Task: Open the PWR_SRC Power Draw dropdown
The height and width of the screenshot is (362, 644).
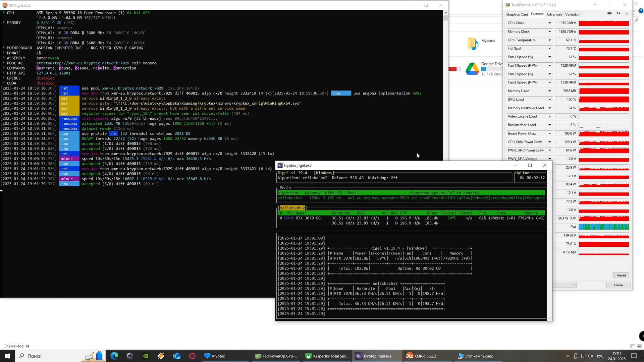Action: pos(549,150)
